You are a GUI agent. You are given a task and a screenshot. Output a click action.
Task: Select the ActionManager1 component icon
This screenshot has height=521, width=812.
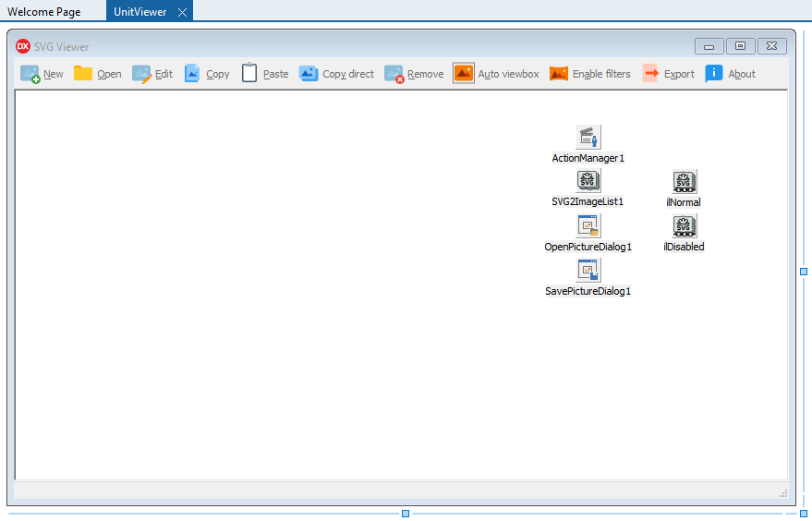click(x=588, y=138)
